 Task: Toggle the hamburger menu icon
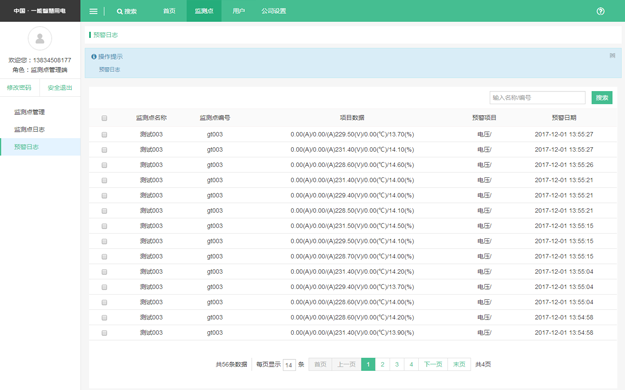(93, 11)
